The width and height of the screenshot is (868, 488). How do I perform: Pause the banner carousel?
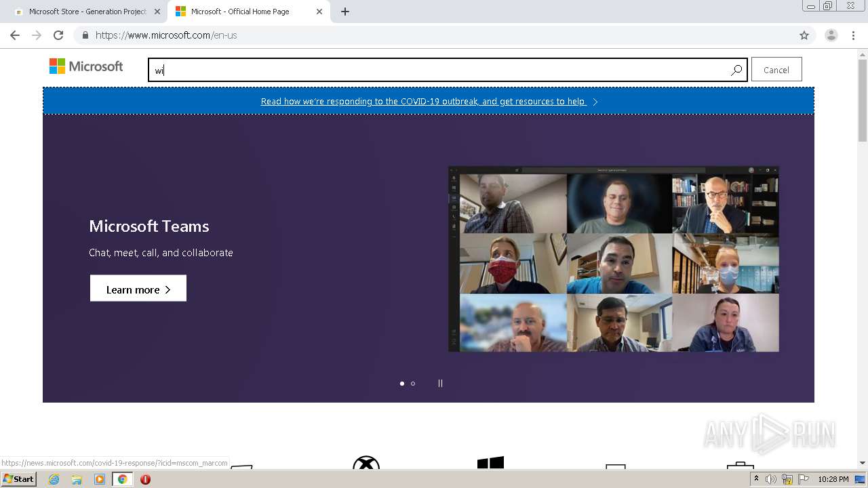(440, 384)
